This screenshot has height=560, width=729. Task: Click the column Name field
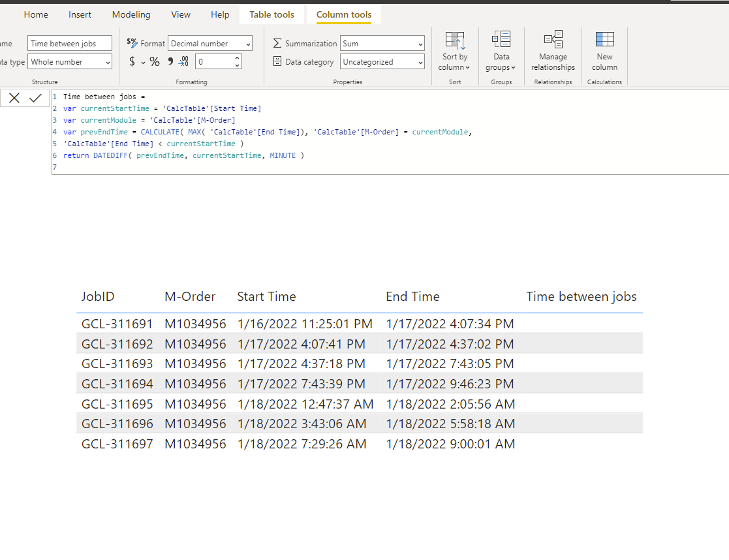(x=70, y=43)
